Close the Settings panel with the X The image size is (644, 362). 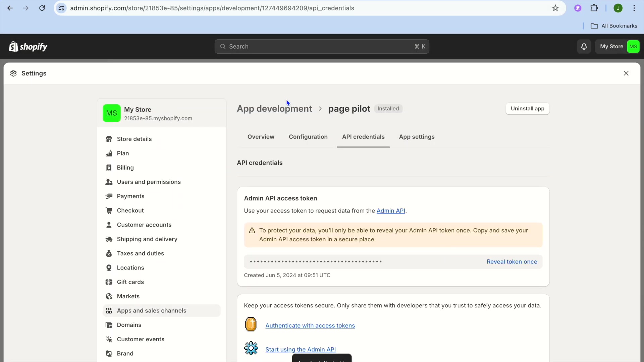(x=626, y=73)
